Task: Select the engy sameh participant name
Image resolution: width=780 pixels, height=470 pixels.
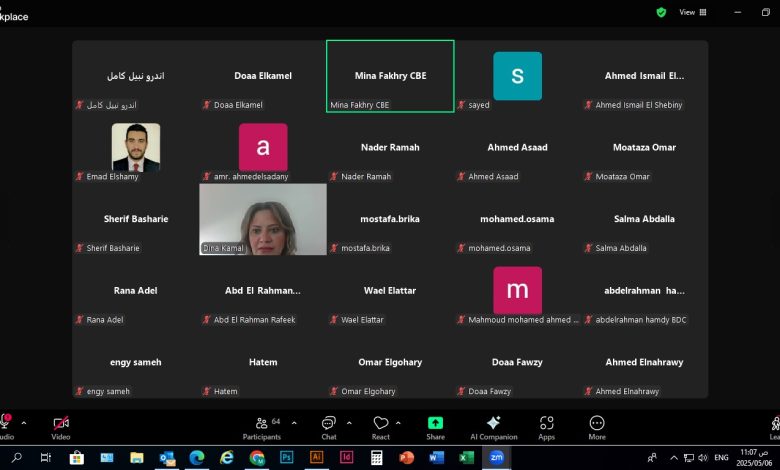Action: pyautogui.click(x=136, y=362)
